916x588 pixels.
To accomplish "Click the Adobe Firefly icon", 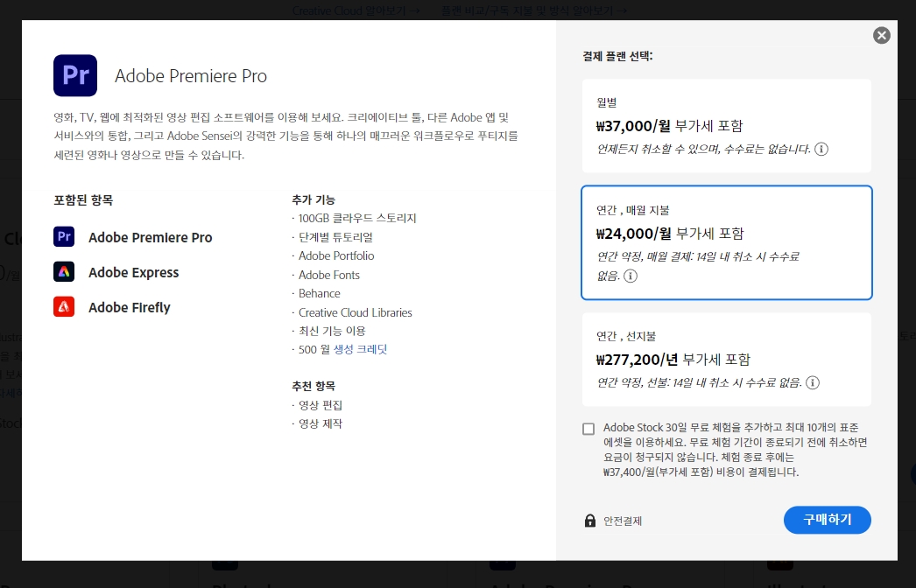I will tap(64, 306).
